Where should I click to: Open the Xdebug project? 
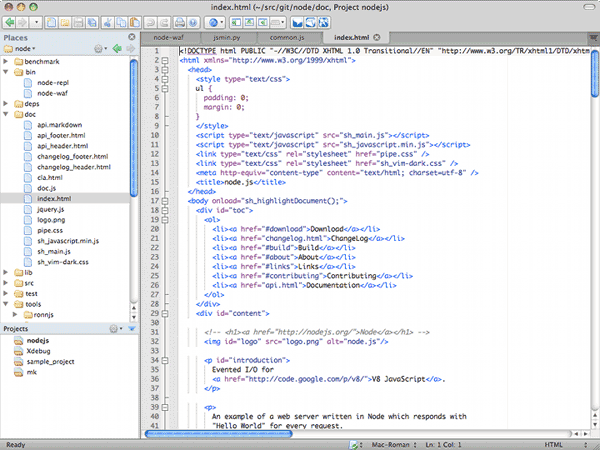pyautogui.click(x=40, y=352)
